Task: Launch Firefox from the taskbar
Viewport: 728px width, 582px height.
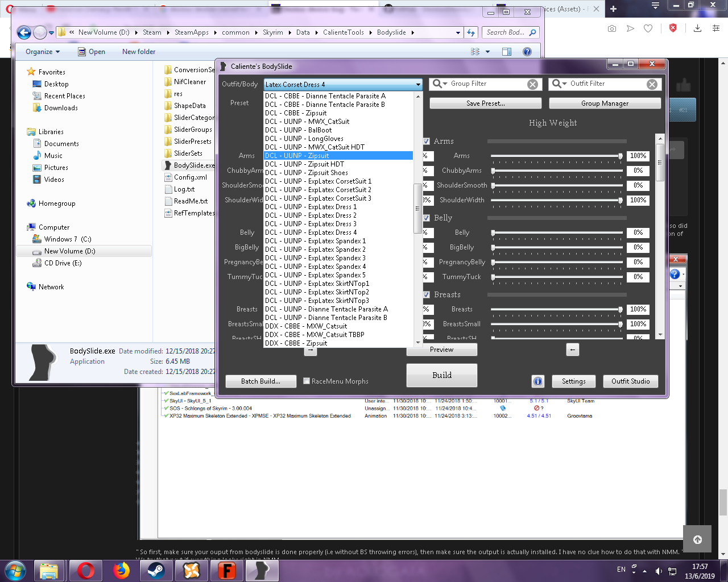Action: point(121,570)
